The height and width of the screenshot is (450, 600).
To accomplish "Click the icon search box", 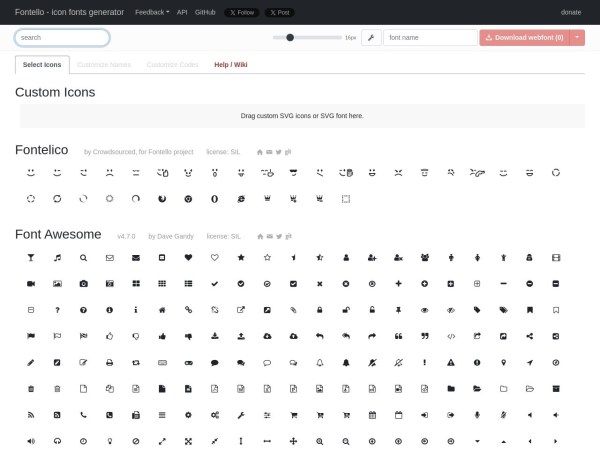I will pyautogui.click(x=62, y=38).
